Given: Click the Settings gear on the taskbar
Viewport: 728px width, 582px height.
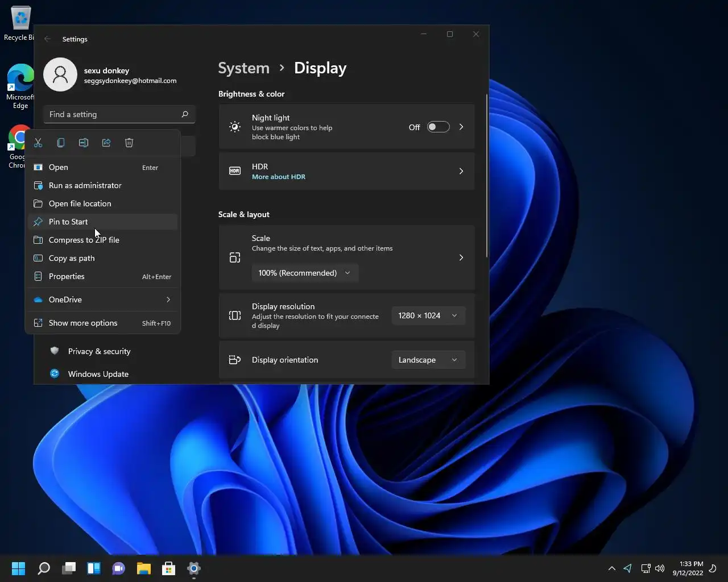Looking at the screenshot, I should point(194,568).
